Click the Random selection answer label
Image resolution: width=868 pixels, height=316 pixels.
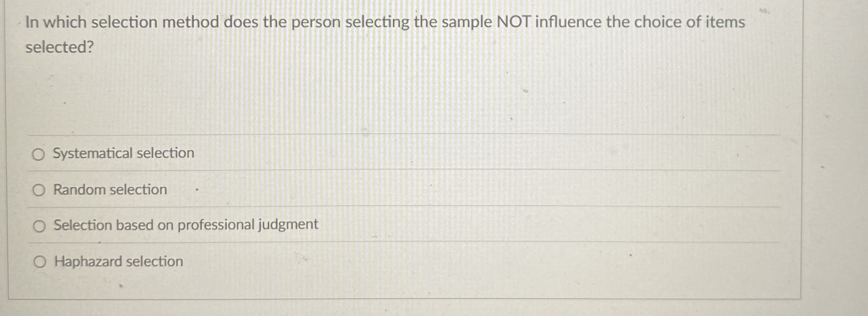click(x=109, y=190)
